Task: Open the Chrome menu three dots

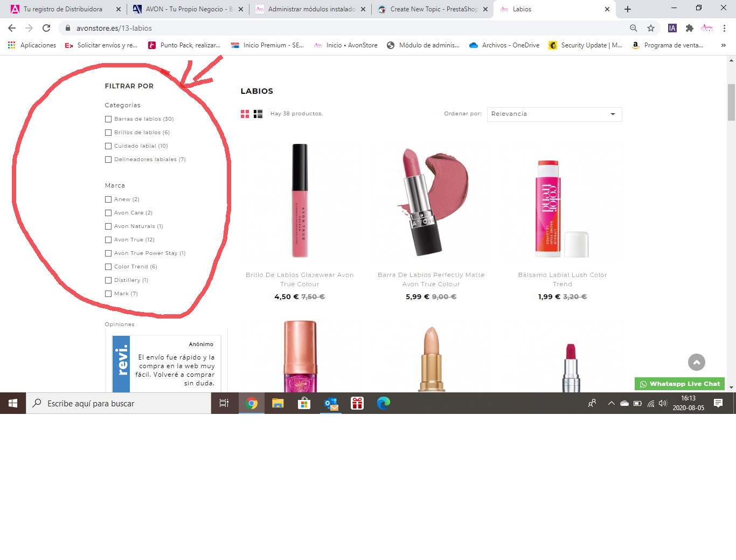Action: click(x=724, y=28)
